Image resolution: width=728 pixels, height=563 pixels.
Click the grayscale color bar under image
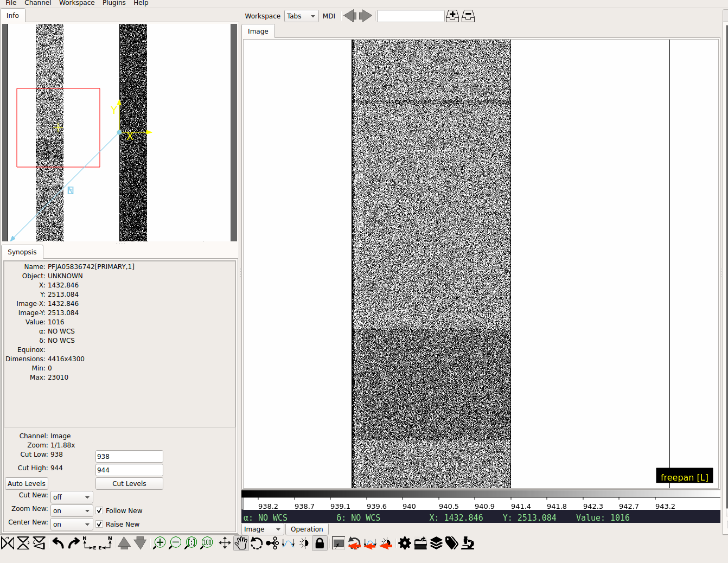(x=480, y=494)
